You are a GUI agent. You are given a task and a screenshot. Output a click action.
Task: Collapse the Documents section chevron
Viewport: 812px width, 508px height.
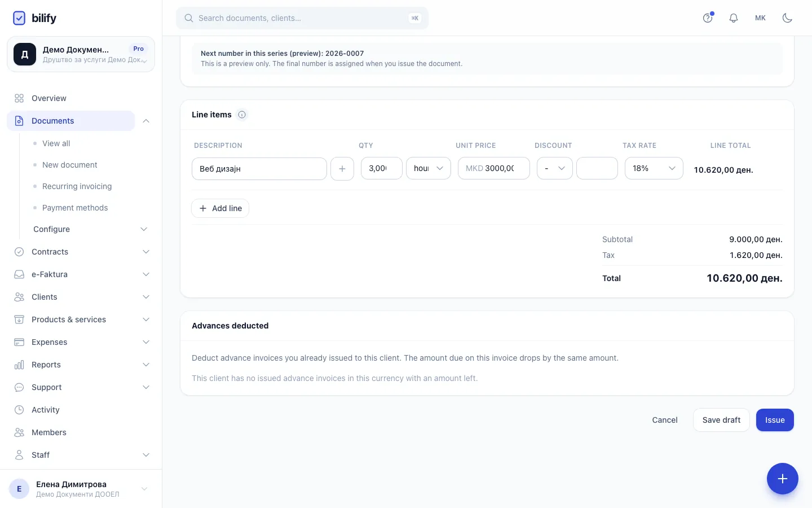[x=146, y=121]
